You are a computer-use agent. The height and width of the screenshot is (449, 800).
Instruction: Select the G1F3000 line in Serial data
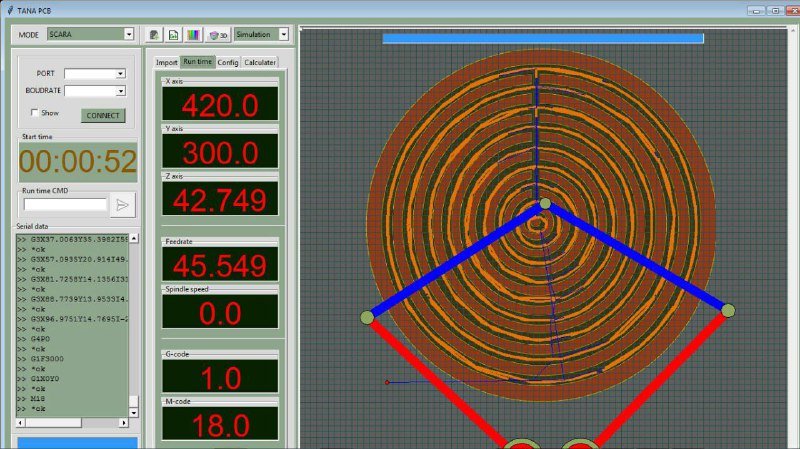coord(47,359)
